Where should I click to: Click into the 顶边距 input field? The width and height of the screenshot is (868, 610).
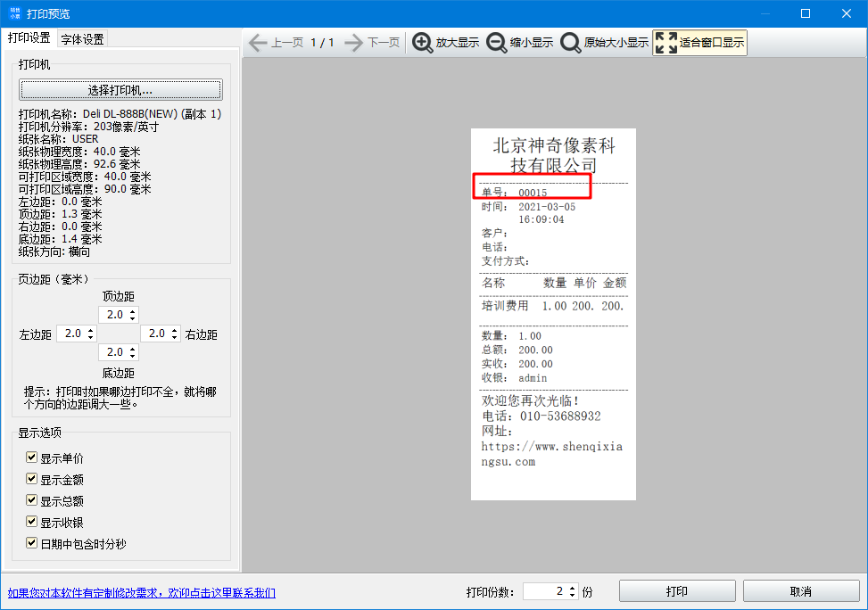[x=114, y=315]
